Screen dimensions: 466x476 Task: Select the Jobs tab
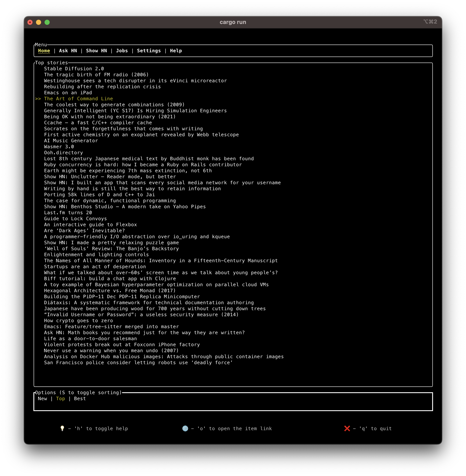122,50
